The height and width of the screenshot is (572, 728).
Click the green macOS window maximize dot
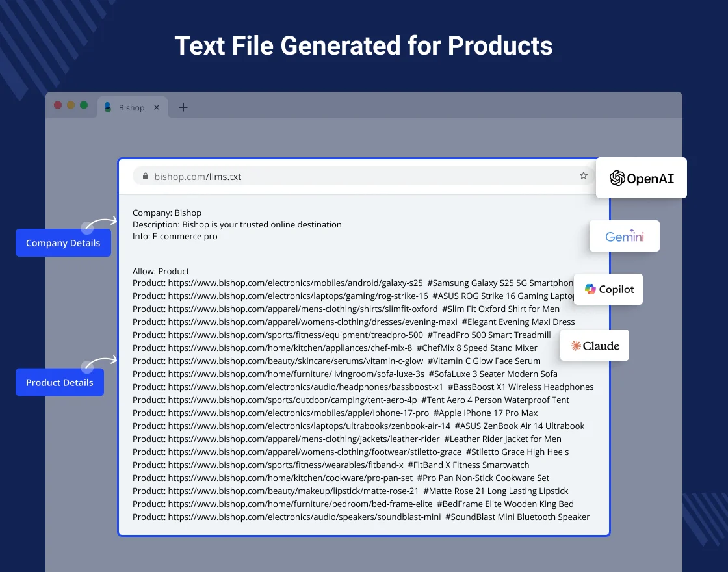84,105
